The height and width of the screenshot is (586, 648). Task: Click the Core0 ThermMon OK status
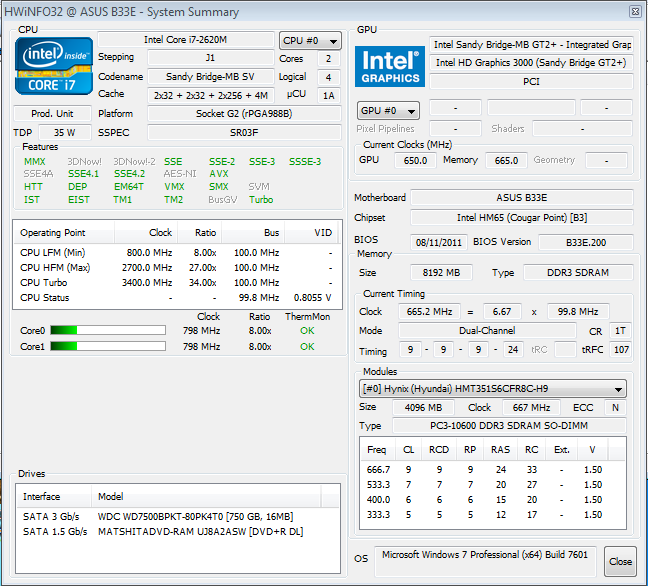coord(307,331)
